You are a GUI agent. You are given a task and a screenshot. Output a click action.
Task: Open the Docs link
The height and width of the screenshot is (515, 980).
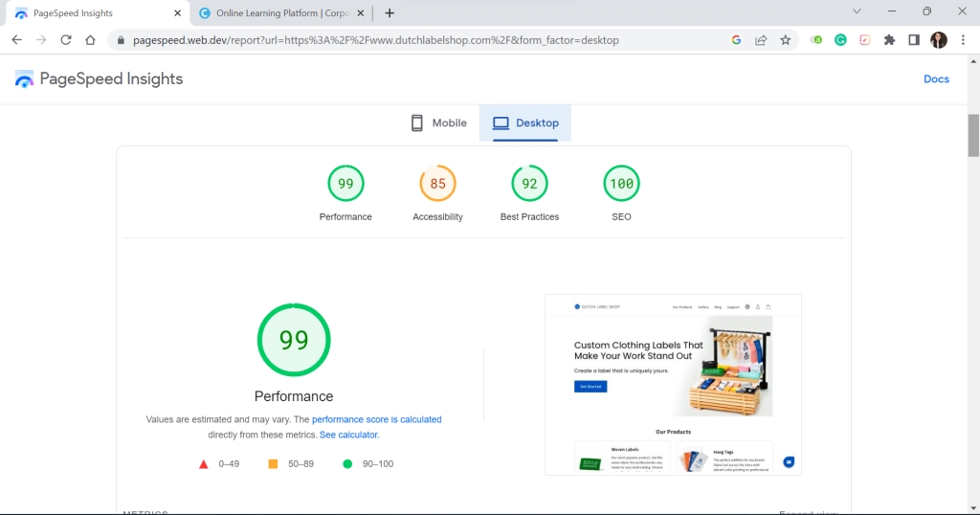936,79
